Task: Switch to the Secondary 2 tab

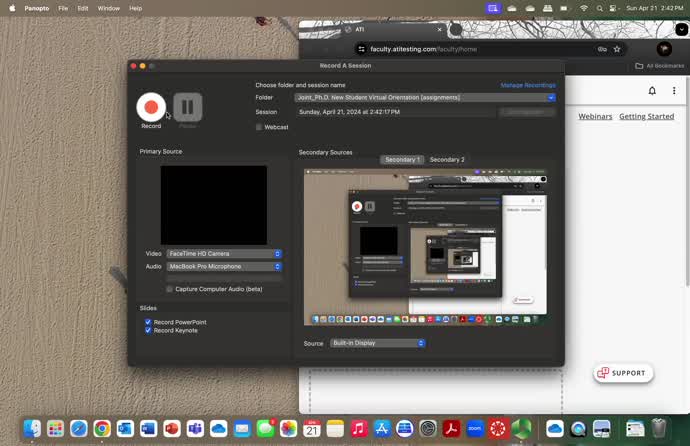Action: pos(446,160)
